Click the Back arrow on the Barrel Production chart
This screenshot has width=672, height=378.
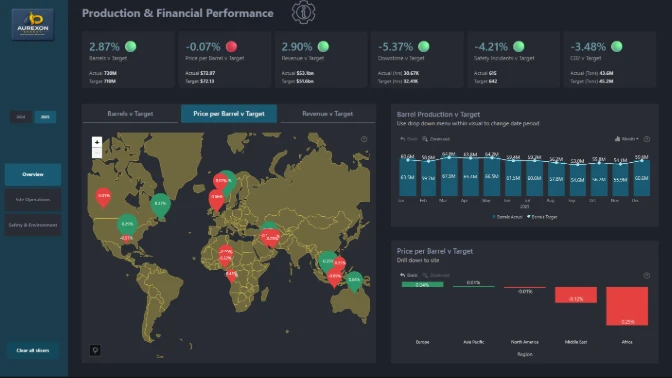[408, 139]
